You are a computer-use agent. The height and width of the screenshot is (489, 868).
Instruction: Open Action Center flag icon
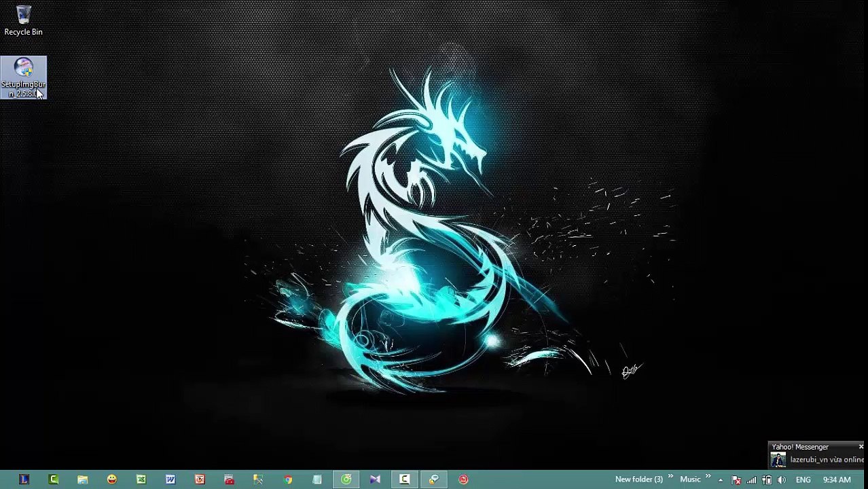click(736, 480)
